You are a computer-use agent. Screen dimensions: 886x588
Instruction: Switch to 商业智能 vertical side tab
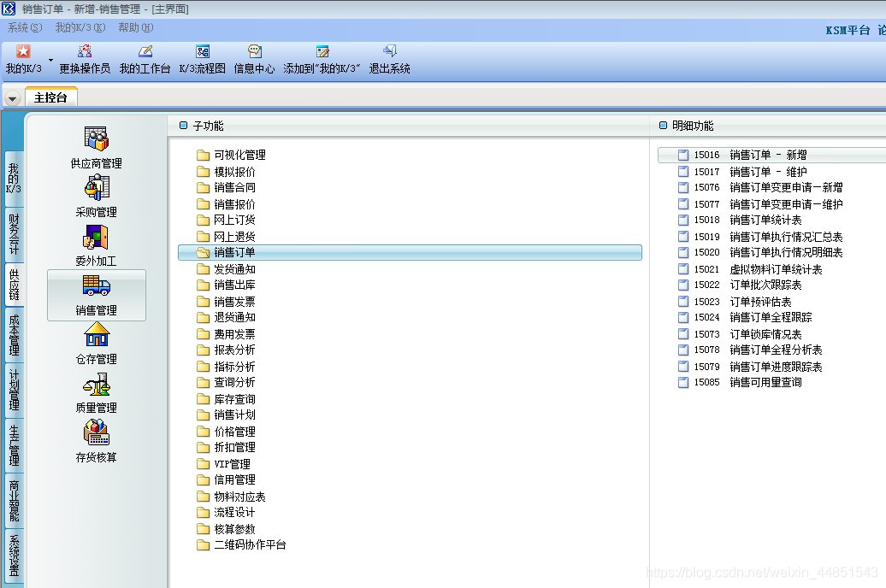pos(15,501)
